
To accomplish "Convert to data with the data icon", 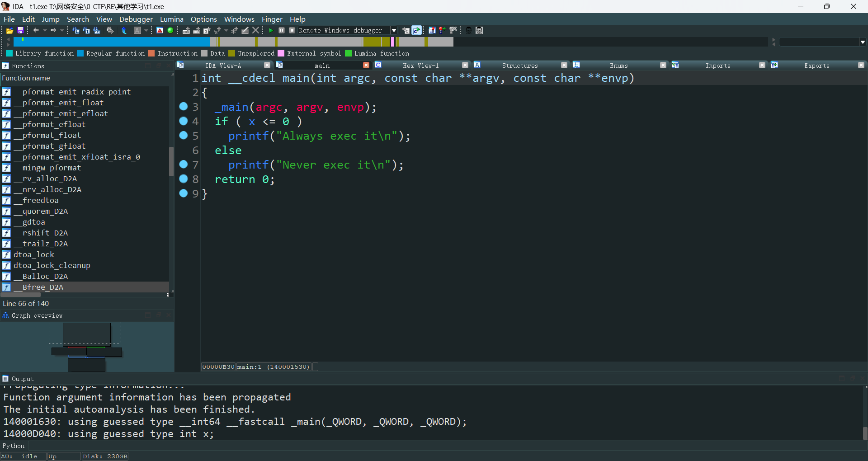I will 197,30.
